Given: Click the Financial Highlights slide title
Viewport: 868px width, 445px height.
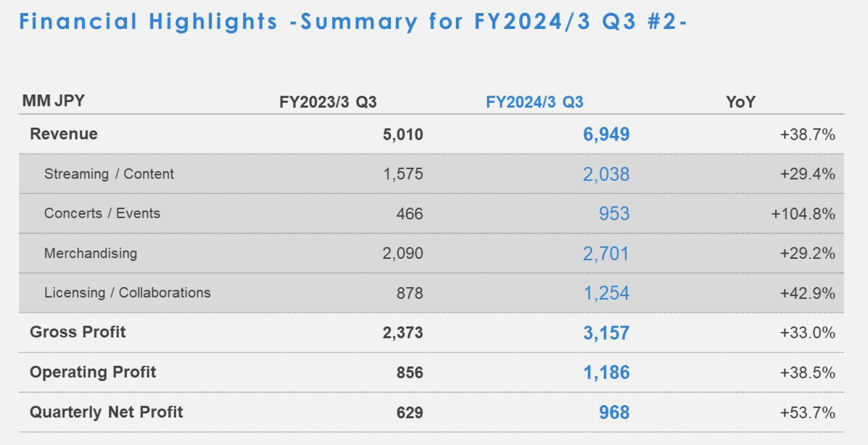Looking at the screenshot, I should pyautogui.click(x=353, y=22).
